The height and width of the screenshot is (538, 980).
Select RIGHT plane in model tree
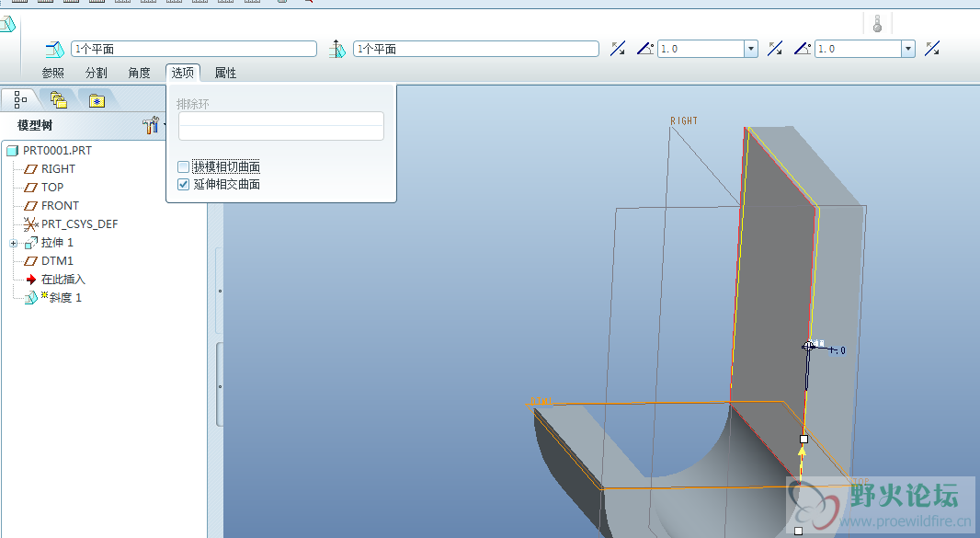point(58,169)
